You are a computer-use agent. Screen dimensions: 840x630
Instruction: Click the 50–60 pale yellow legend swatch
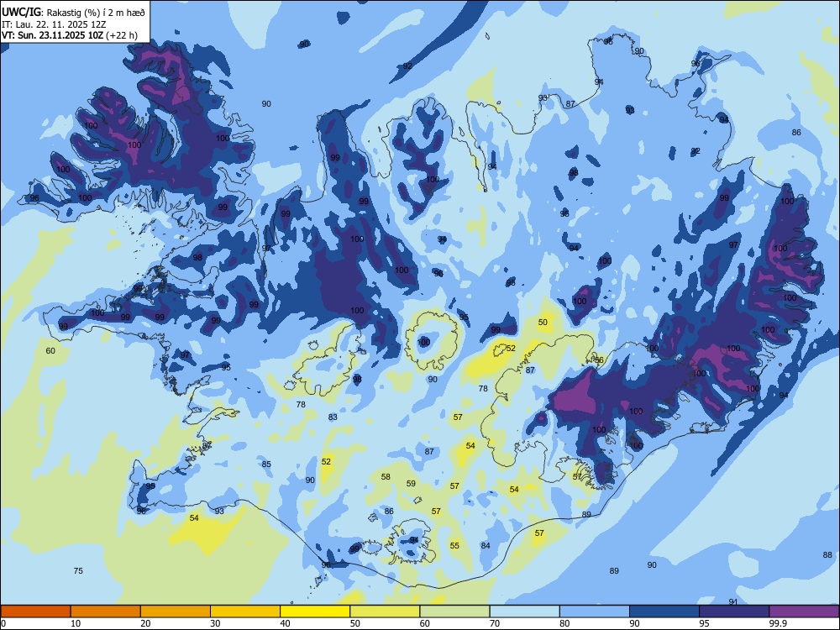point(385,612)
